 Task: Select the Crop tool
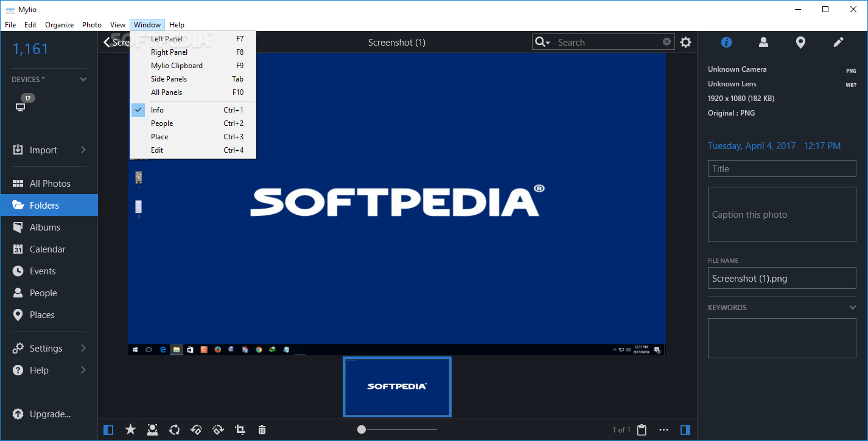click(x=240, y=430)
